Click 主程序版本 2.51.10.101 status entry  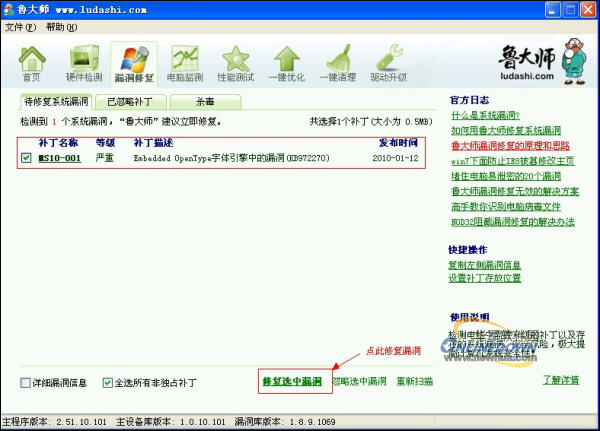(54, 422)
